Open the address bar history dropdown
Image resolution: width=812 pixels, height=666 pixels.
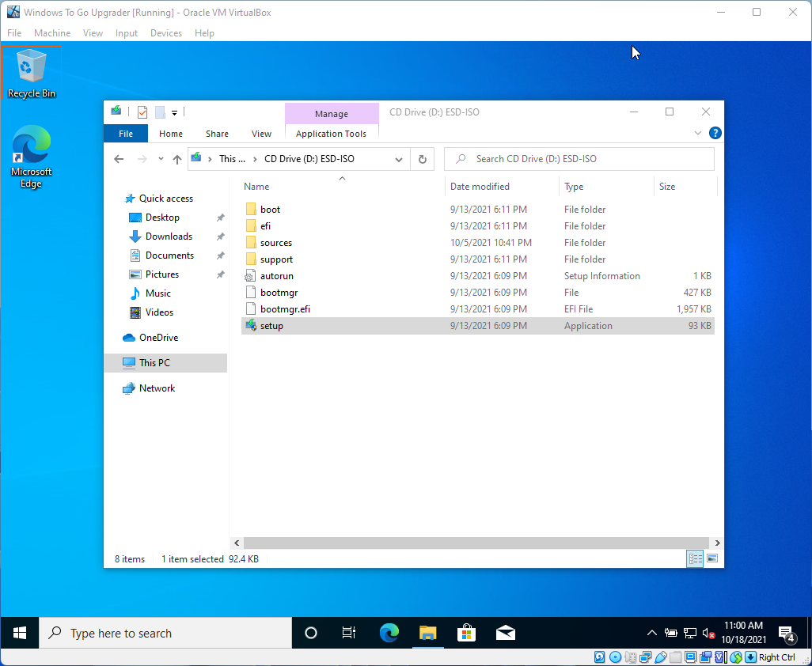click(399, 160)
